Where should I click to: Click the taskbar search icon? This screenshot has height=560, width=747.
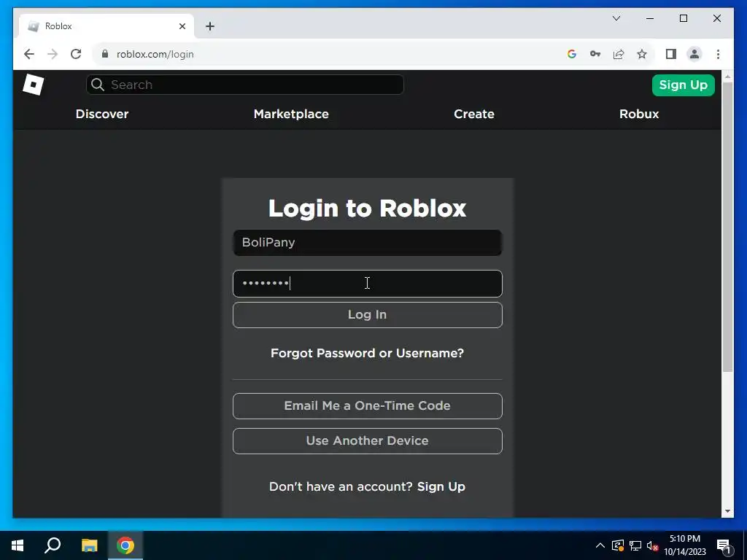pos(53,545)
